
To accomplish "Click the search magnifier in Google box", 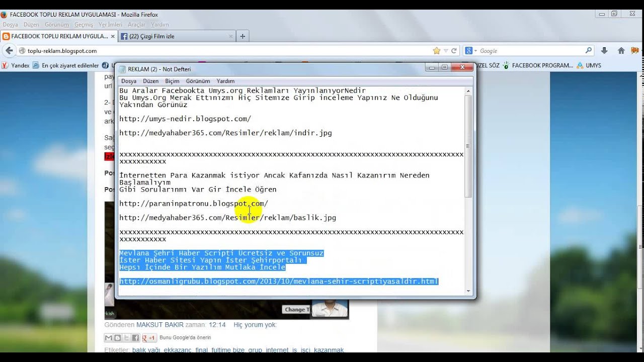I will [589, 50].
